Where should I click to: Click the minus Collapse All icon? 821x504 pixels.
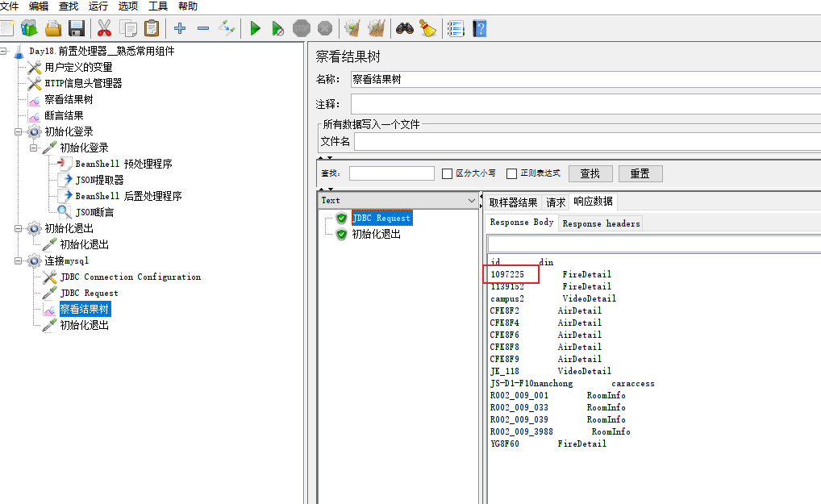pyautogui.click(x=203, y=28)
